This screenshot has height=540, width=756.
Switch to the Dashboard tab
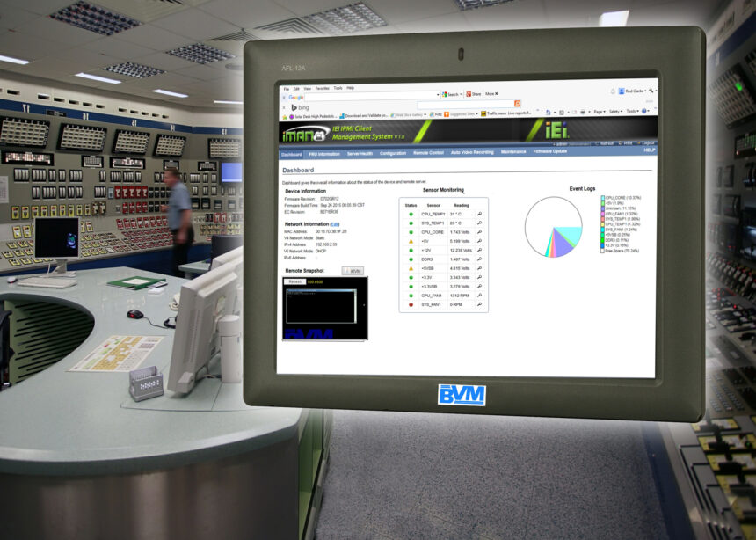[292, 155]
